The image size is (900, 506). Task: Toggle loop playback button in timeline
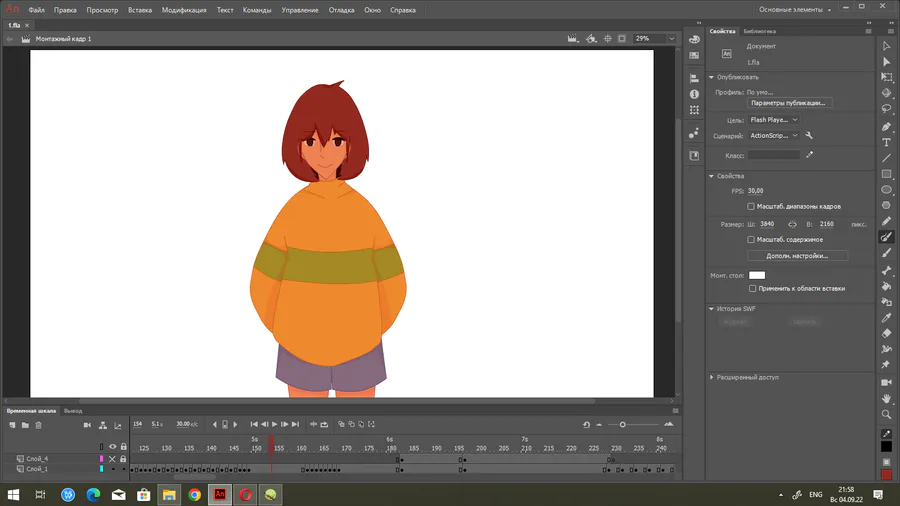[x=324, y=425]
